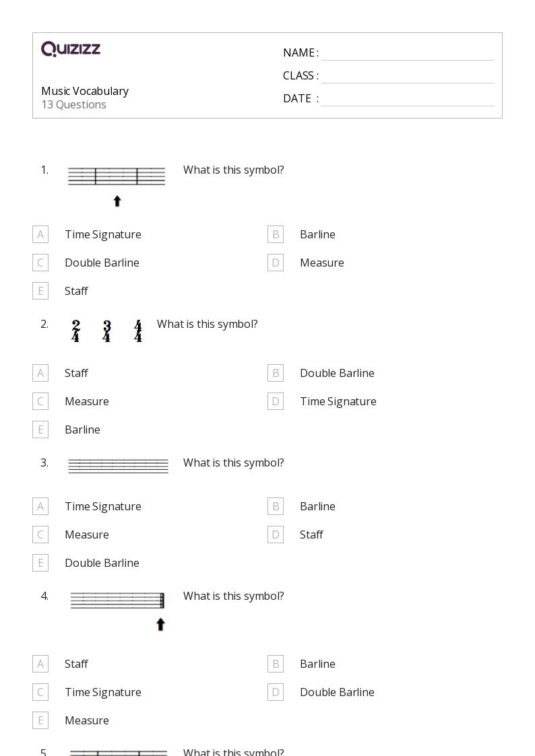This screenshot has width=535, height=756.
Task: Check box B Barline for question 1
Action: [x=275, y=234]
